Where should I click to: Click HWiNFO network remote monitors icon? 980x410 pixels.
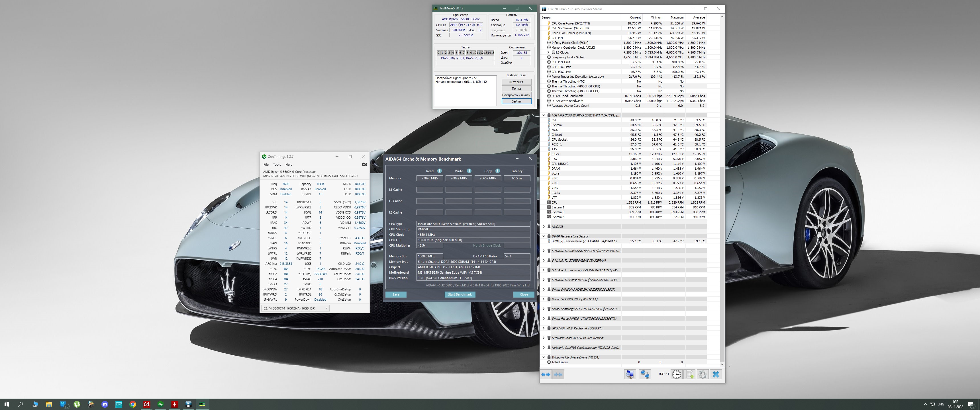[644, 375]
